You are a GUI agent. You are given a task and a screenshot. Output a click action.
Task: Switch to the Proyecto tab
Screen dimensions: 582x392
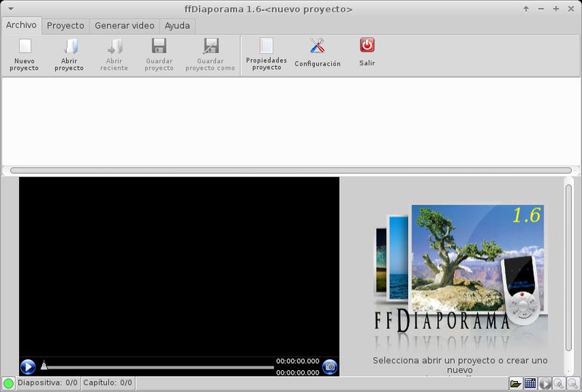pos(65,25)
